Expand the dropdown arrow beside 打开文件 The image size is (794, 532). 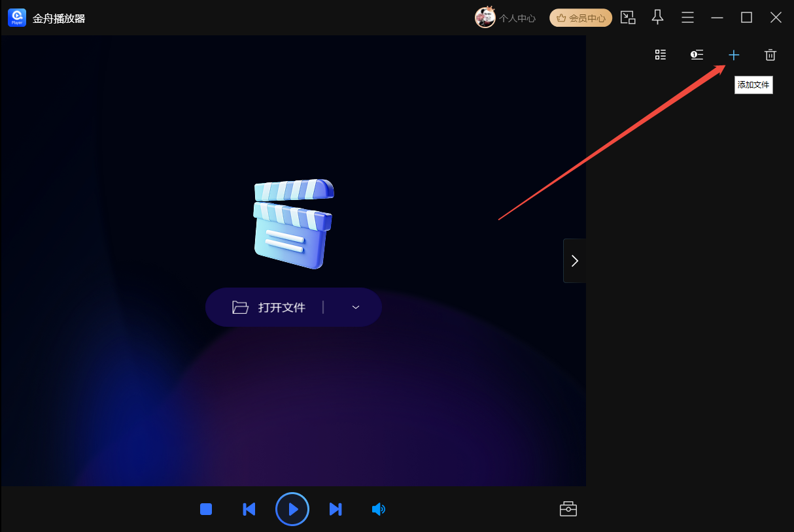(356, 307)
